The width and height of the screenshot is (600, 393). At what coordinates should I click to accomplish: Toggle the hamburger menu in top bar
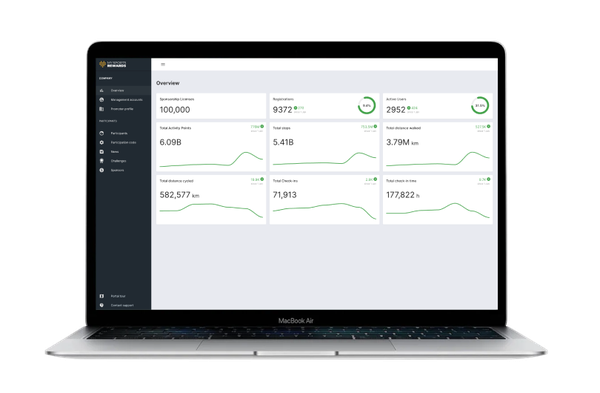point(163,64)
